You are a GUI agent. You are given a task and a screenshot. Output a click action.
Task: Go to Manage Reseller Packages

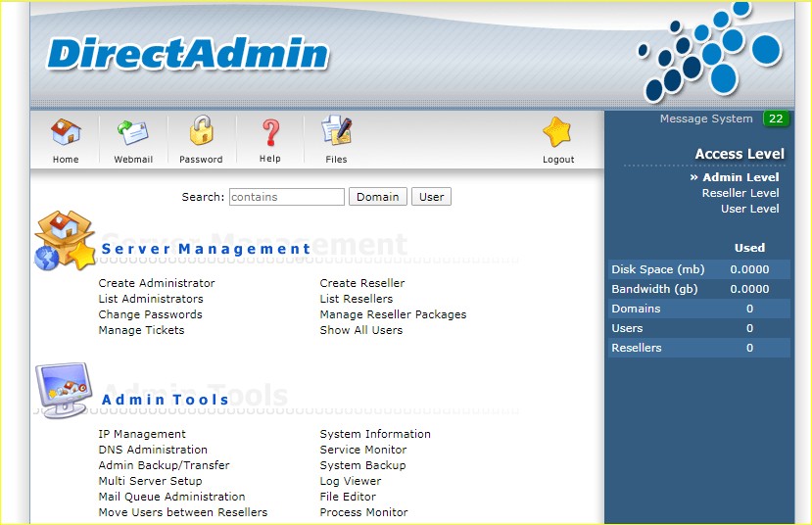coord(393,314)
